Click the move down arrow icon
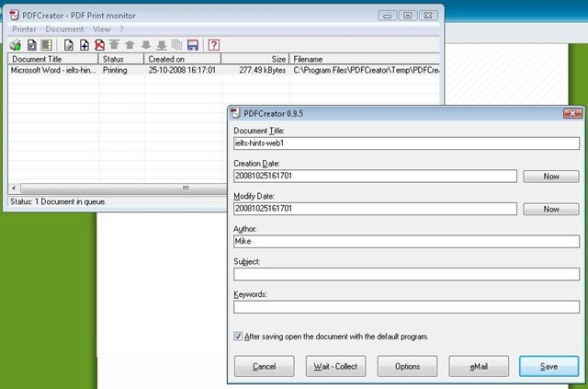 [146, 45]
